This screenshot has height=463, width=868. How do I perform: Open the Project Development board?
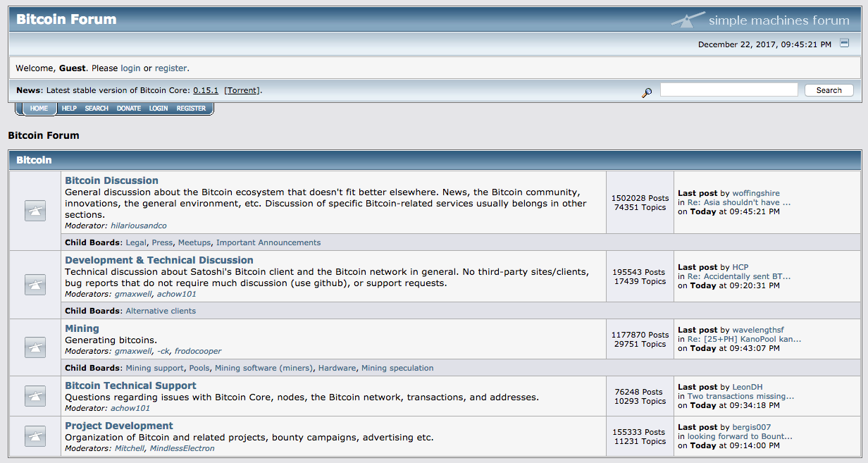click(x=119, y=426)
